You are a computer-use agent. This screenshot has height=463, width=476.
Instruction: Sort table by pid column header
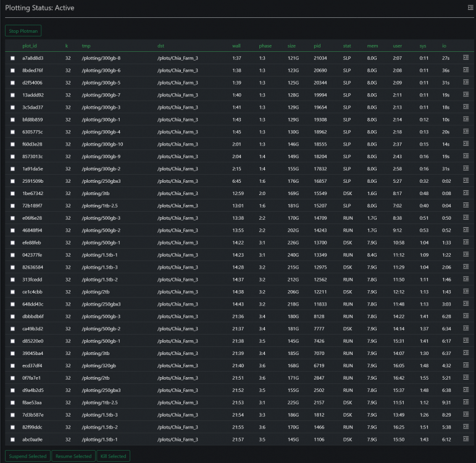point(317,46)
